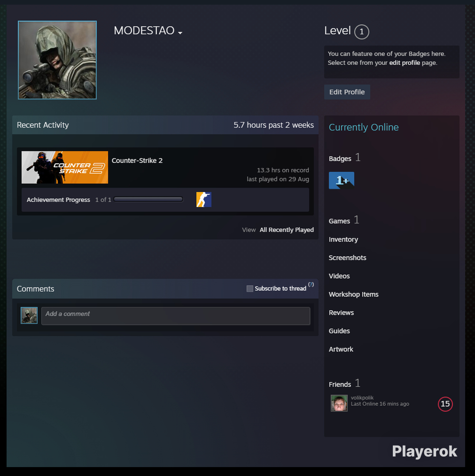
Task: Open the subscribe help question mark
Action: [x=311, y=284]
